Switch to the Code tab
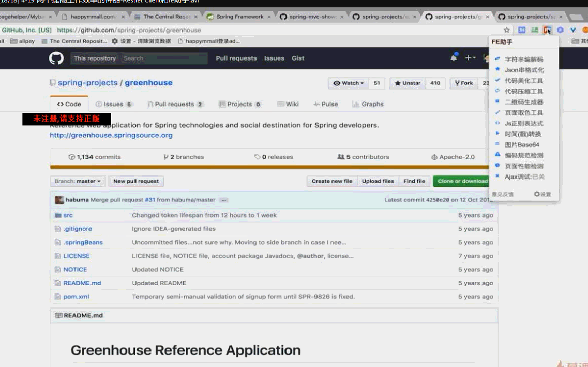The image size is (588, 367). point(69,104)
